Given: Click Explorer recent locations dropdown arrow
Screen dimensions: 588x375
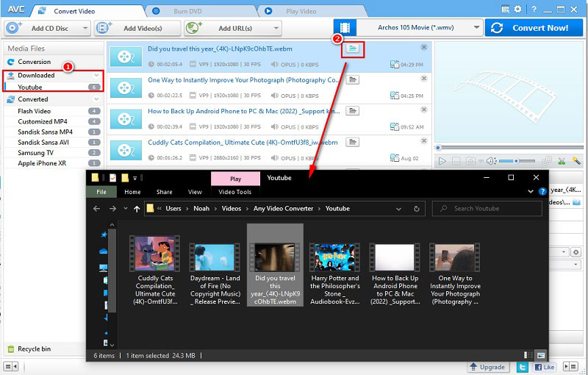Looking at the screenshot, I should pos(125,209).
